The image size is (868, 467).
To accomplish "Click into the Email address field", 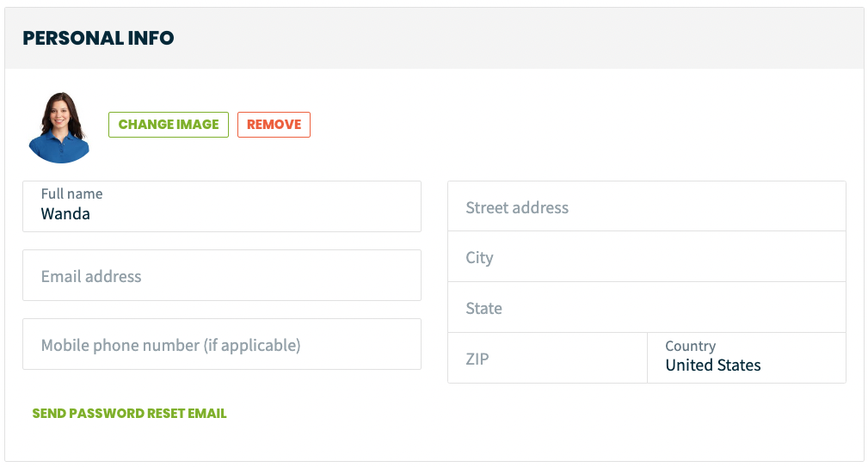I will click(222, 275).
